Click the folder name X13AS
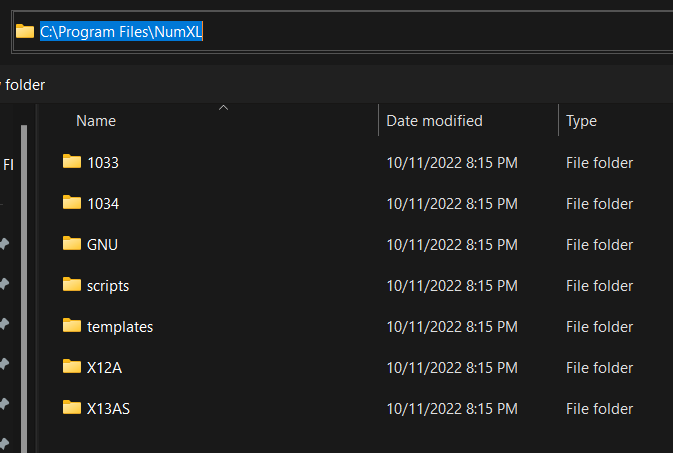The height and width of the screenshot is (453, 673). (108, 409)
